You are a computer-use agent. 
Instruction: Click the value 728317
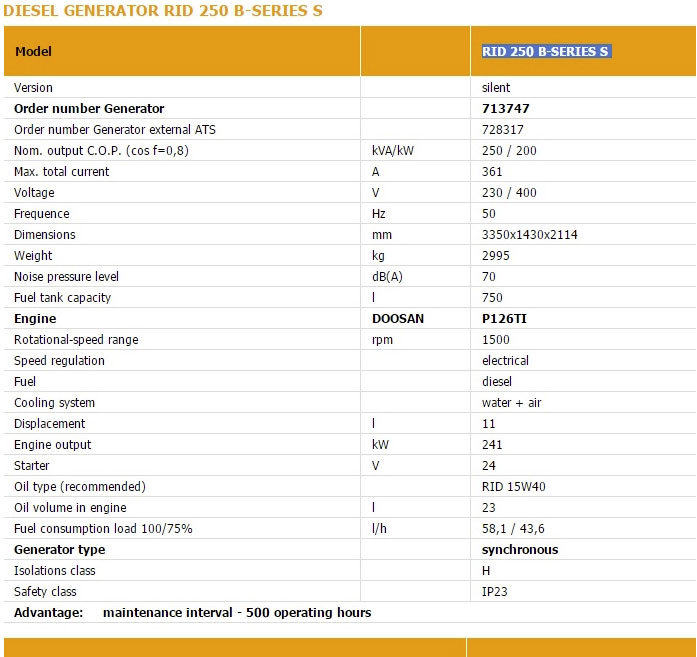(503, 129)
